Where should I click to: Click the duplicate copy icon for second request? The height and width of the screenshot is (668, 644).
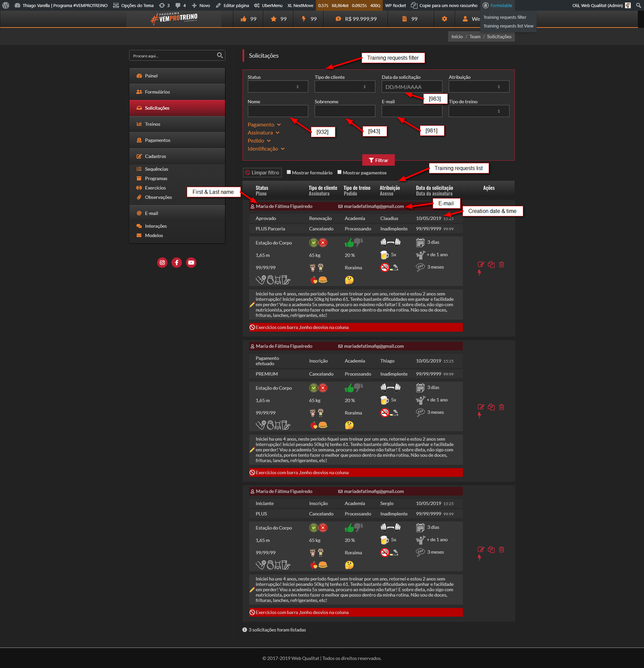[x=491, y=407]
